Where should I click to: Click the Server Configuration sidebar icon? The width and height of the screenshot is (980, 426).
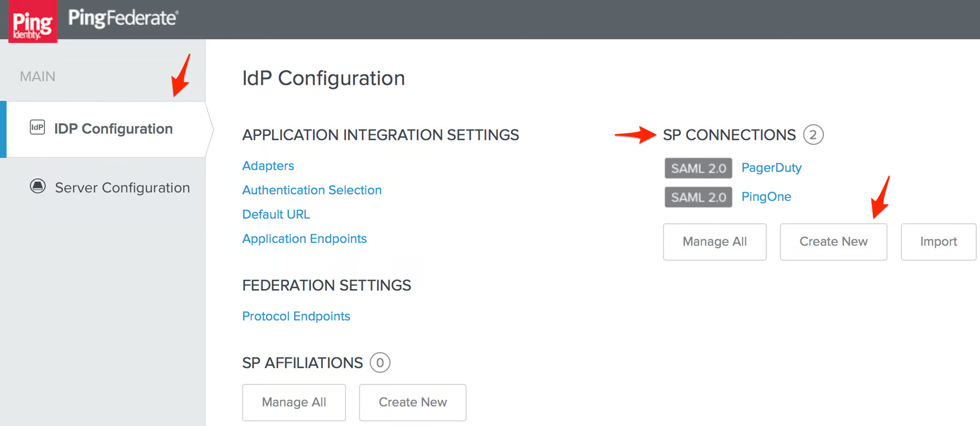click(38, 186)
